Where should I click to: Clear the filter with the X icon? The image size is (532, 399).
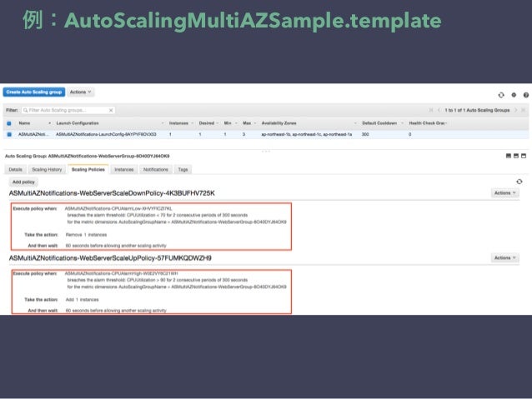(111, 110)
